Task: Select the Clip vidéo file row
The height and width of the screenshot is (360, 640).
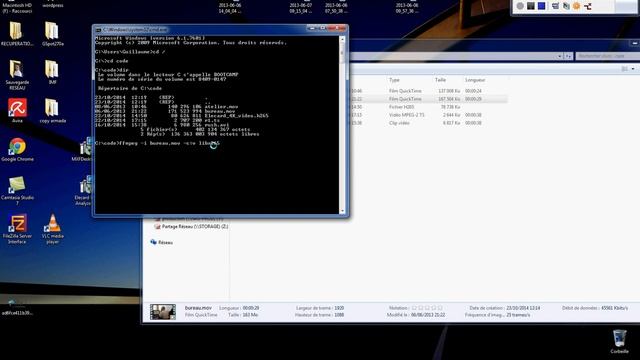Action: 429,123
